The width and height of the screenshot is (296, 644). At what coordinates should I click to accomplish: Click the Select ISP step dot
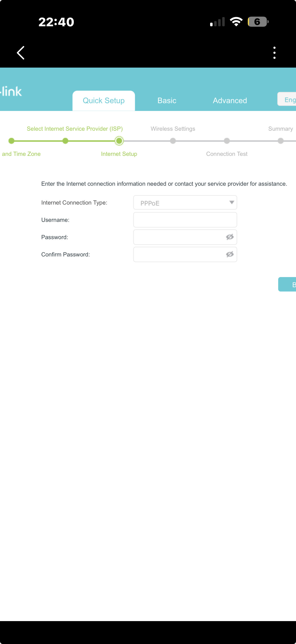[65, 141]
